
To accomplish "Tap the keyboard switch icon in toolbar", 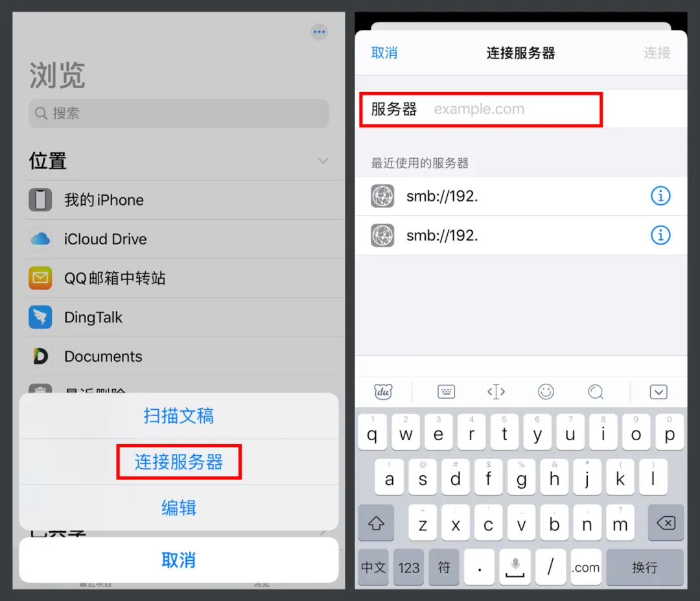I will [x=446, y=392].
